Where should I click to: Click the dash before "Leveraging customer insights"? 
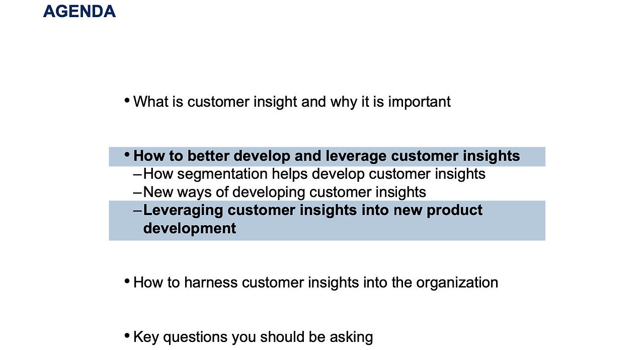pyautogui.click(x=137, y=211)
